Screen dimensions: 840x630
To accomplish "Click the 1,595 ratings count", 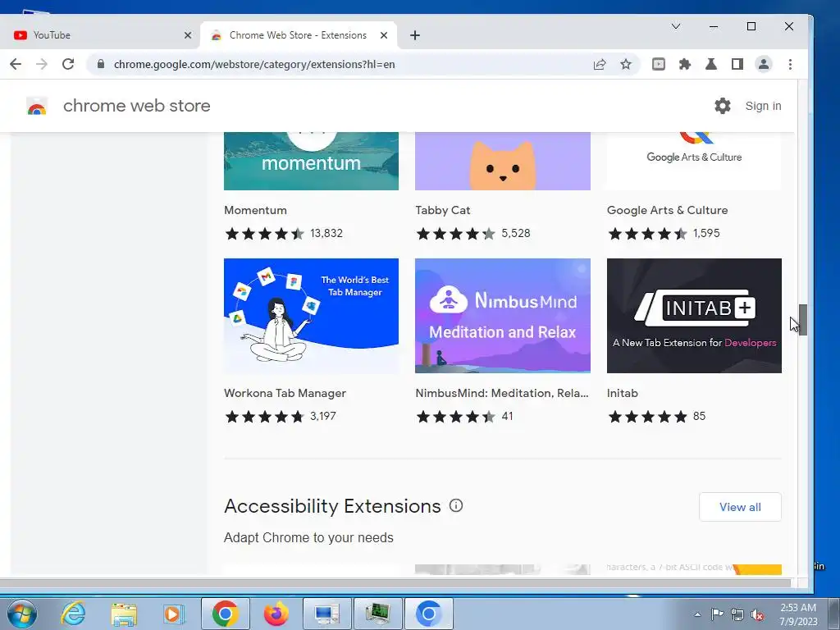I will tap(706, 233).
